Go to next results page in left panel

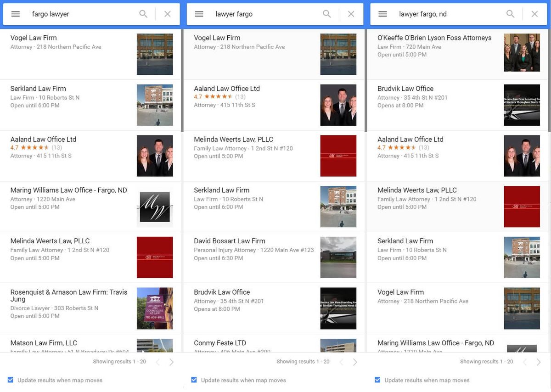[x=171, y=362]
